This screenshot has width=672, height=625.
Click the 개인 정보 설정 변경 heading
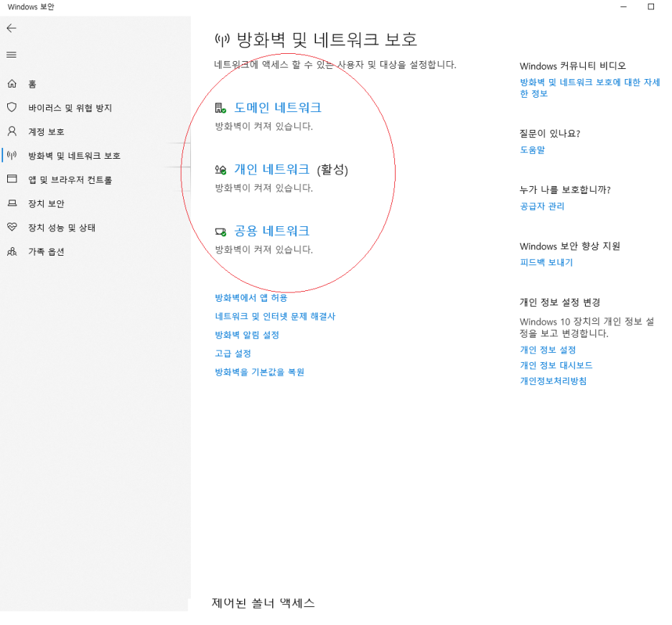tap(560, 302)
